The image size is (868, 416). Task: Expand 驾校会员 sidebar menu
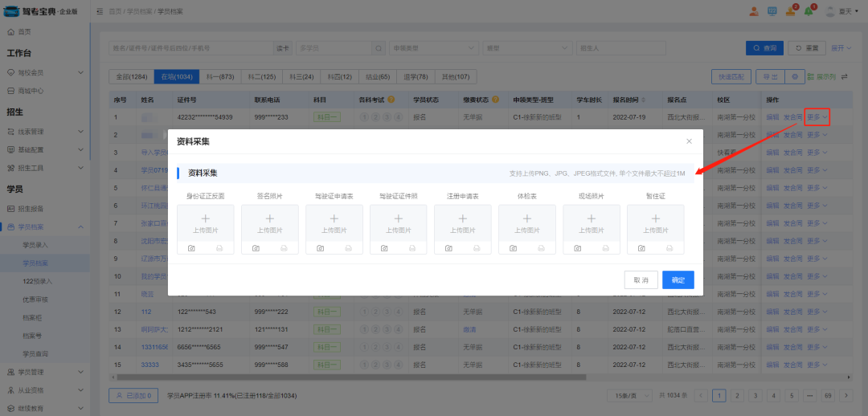tap(44, 72)
